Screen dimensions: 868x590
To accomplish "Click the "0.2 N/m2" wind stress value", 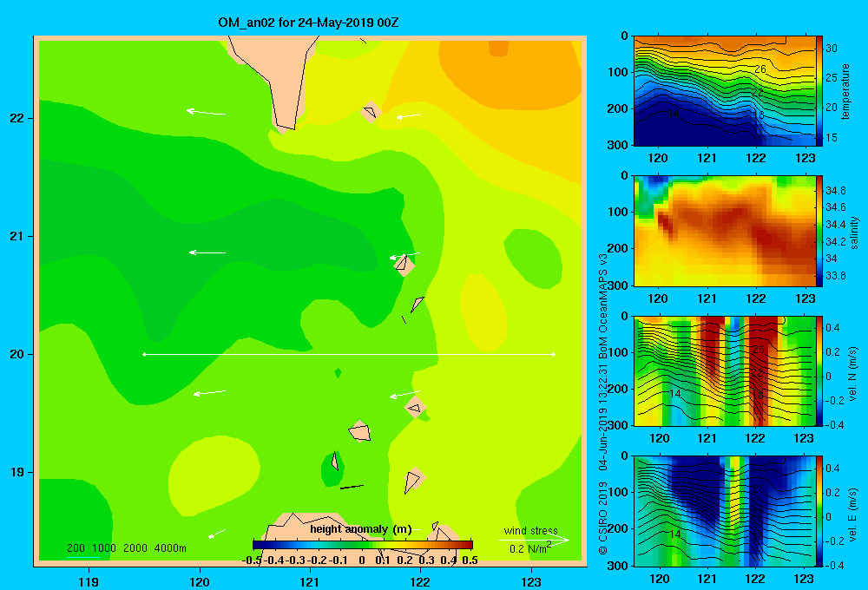I will (x=529, y=548).
